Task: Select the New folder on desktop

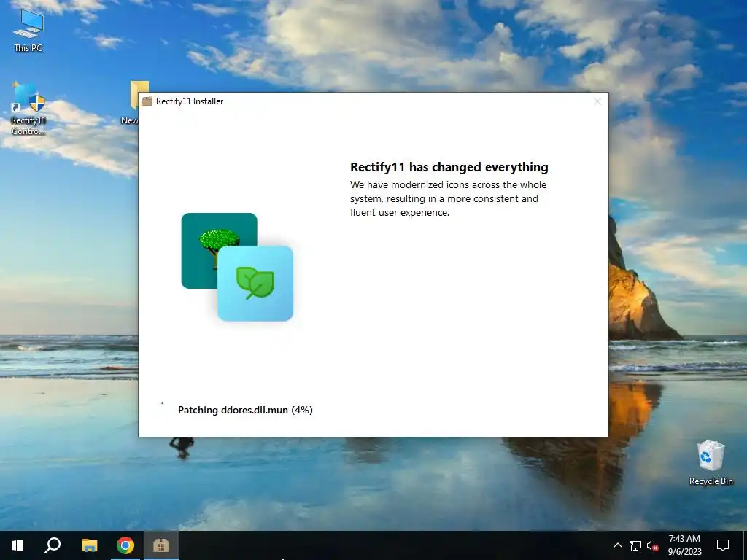Action: tap(131, 102)
